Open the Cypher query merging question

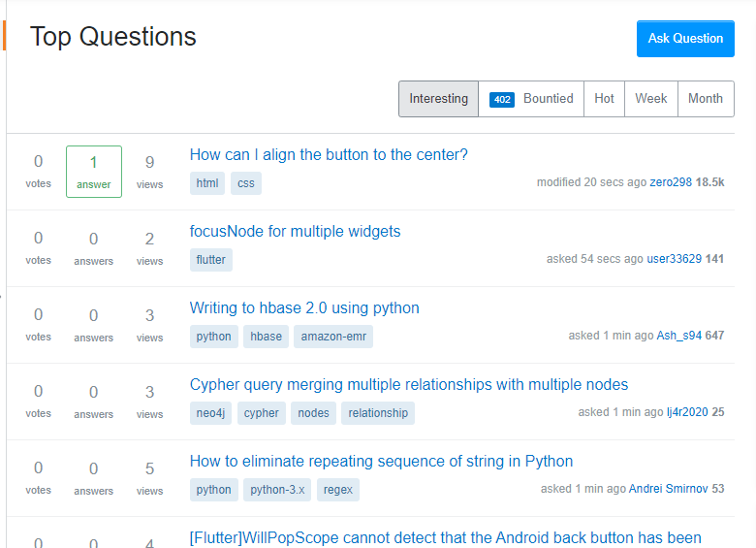pos(408,385)
